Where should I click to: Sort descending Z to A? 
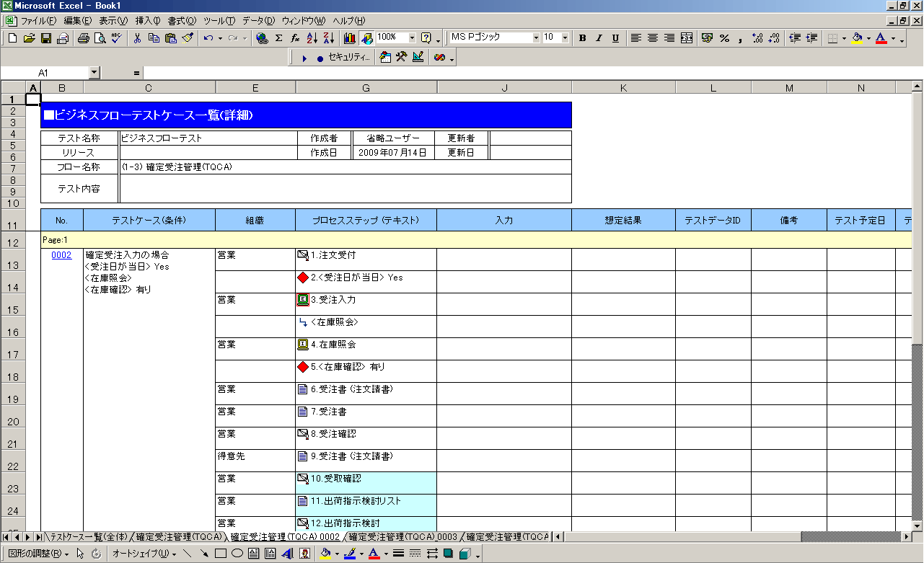328,37
